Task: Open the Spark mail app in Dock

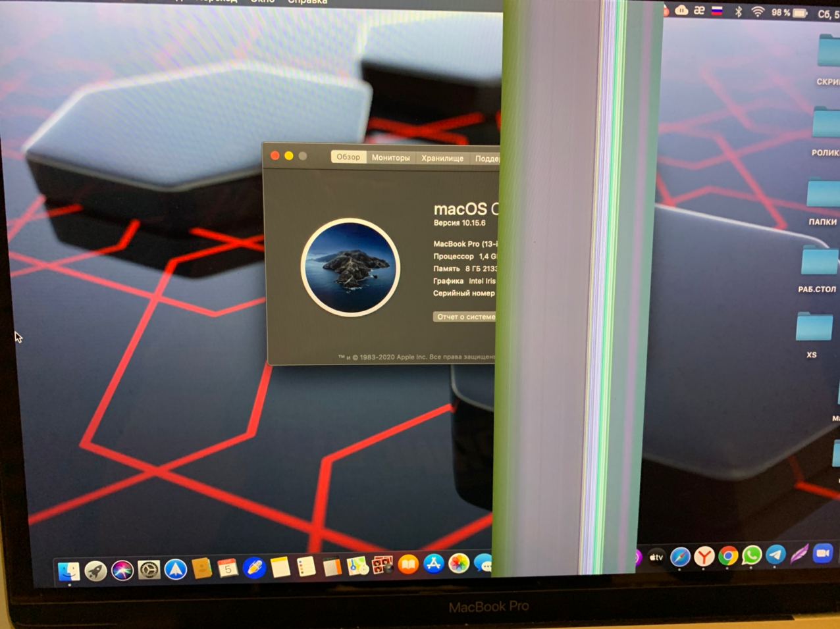Action: 175,569
